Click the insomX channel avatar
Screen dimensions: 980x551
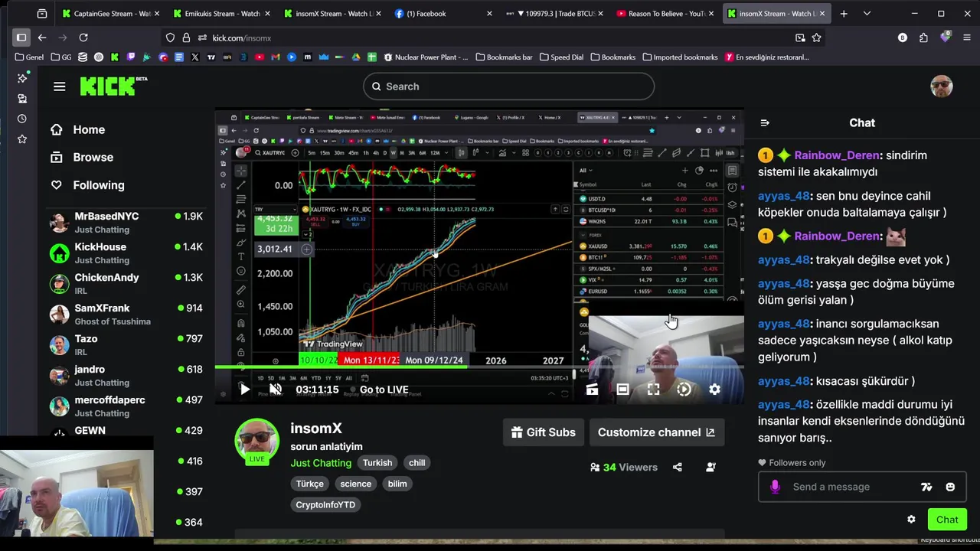[x=256, y=441]
